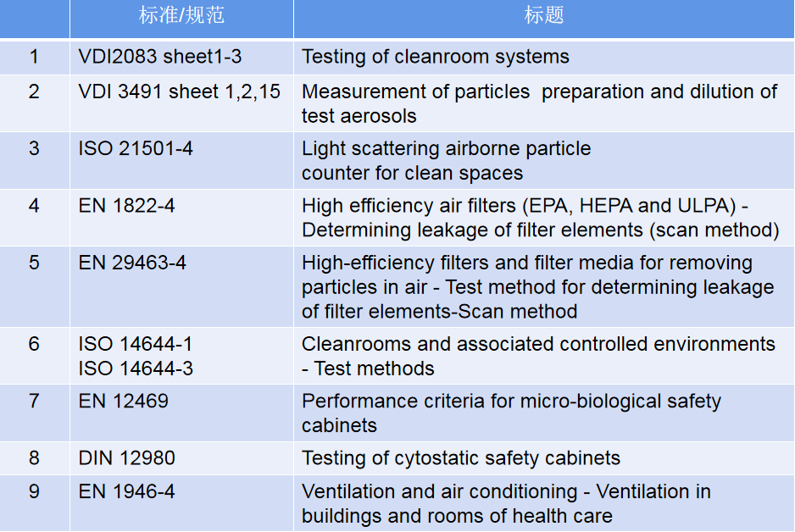Screen dimensions: 795x532
Task: Click the High-efficiency filters and filter media title
Action: [537, 286]
